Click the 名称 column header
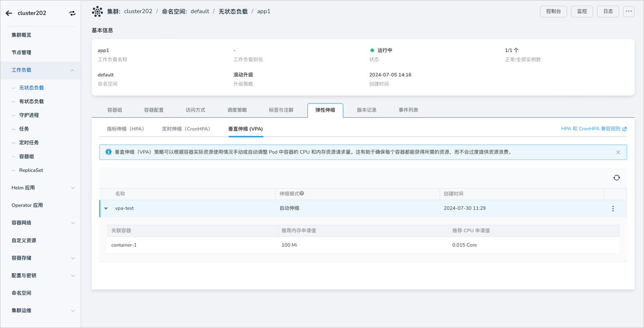The width and height of the screenshot is (644, 328). [x=120, y=194]
